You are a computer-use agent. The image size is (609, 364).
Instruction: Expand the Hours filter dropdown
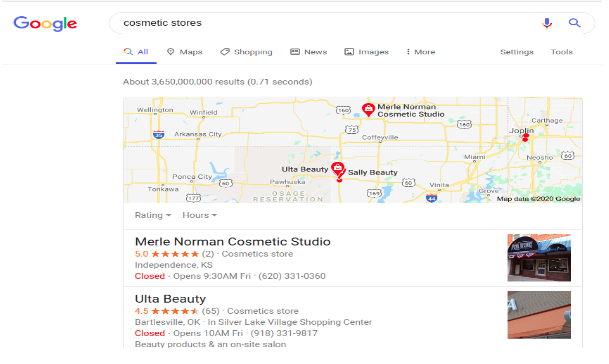[x=200, y=215]
